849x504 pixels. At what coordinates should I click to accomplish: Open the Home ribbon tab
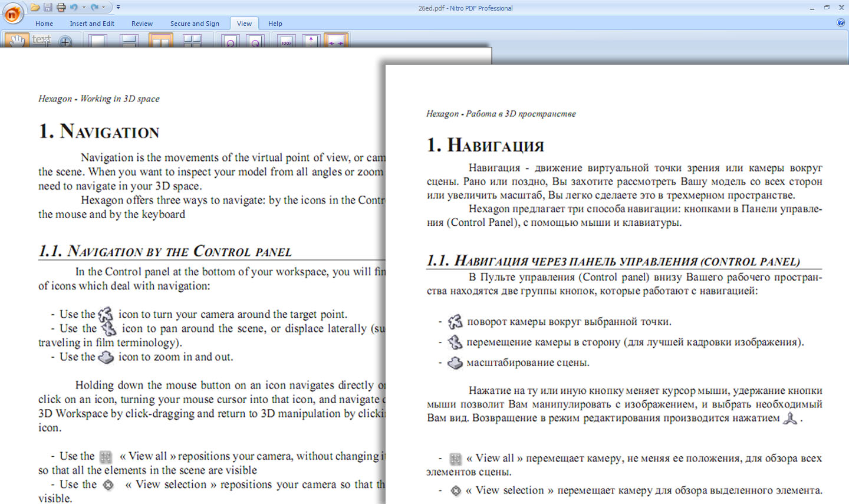tap(44, 24)
